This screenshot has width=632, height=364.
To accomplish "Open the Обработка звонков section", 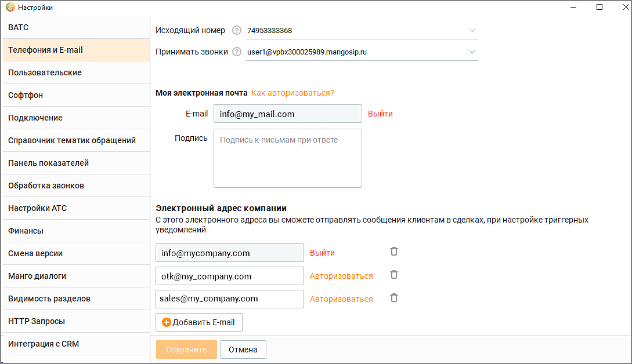I will coord(76,185).
